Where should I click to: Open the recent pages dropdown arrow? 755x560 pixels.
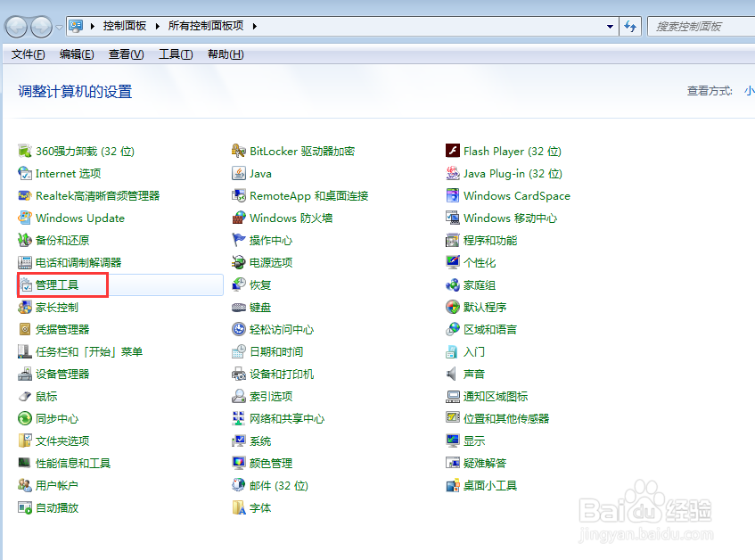coord(59,28)
